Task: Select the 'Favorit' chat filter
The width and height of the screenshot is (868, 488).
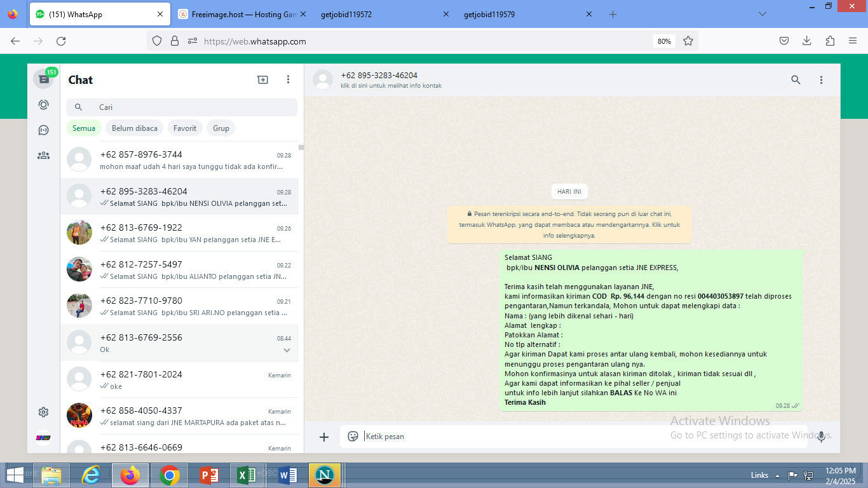Action: pyautogui.click(x=185, y=128)
